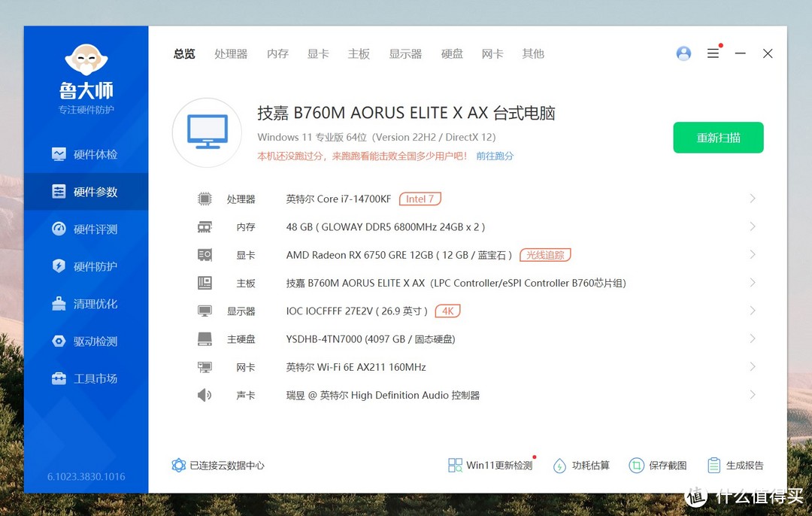Click 已连接云数据中心 status
812x516 pixels.
[x=218, y=466]
